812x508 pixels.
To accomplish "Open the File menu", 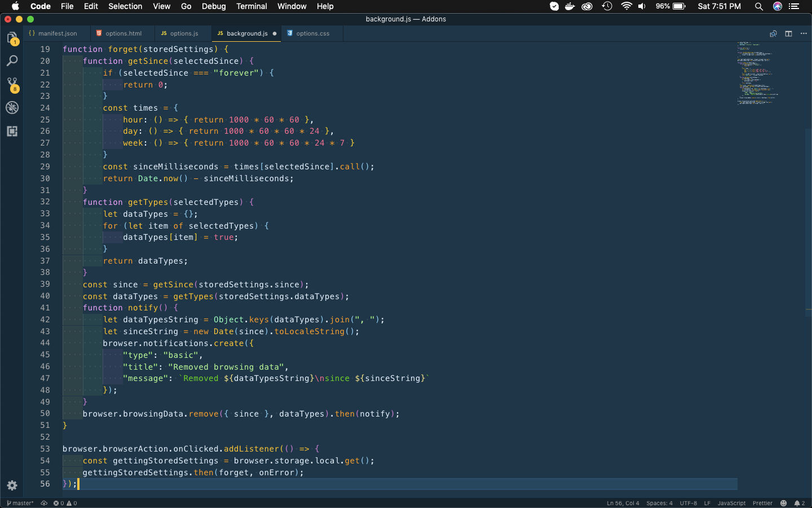I will pyautogui.click(x=67, y=6).
